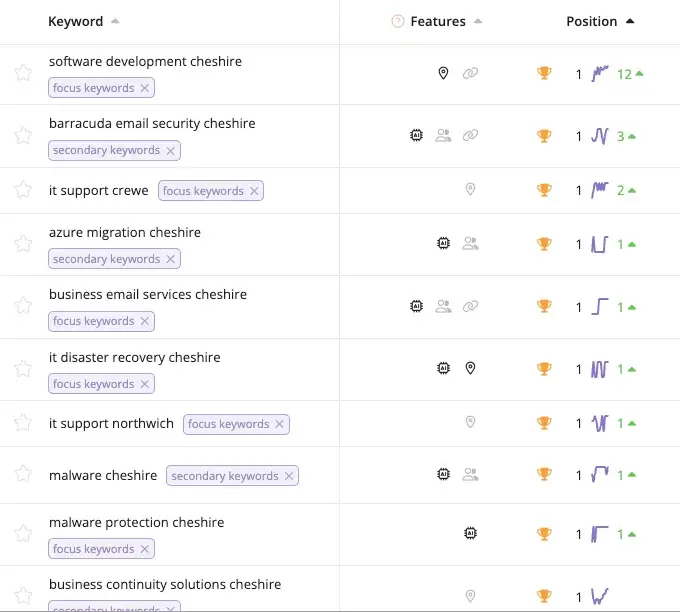This screenshot has height=612, width=680.
Task: Click people icon in azure migration cheshire row
Action: 470,243
